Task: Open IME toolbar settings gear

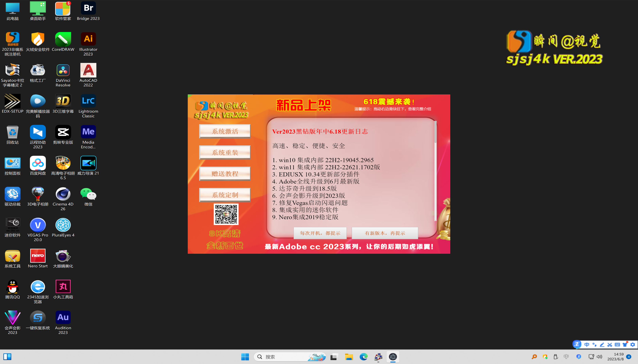Action: 632,345
